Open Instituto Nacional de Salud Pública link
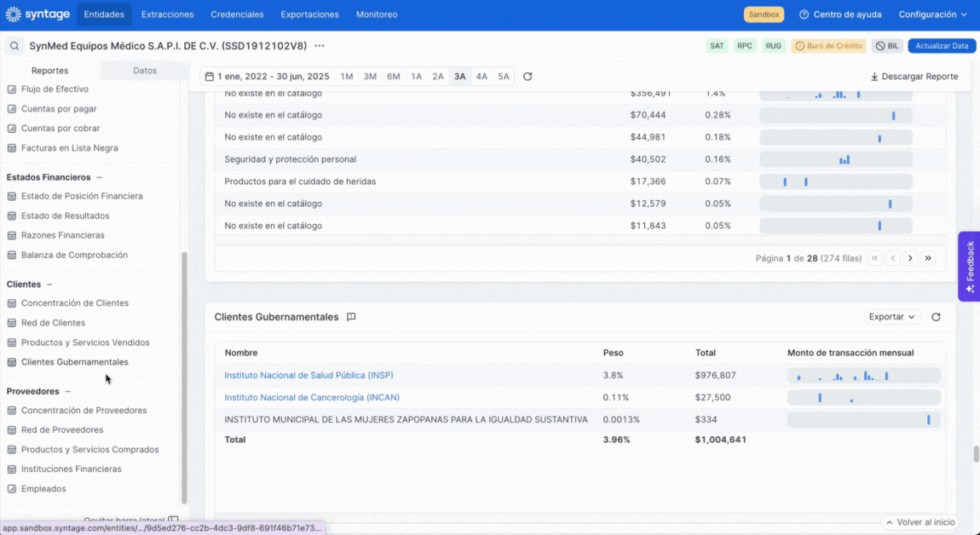980x535 pixels. [x=308, y=375]
